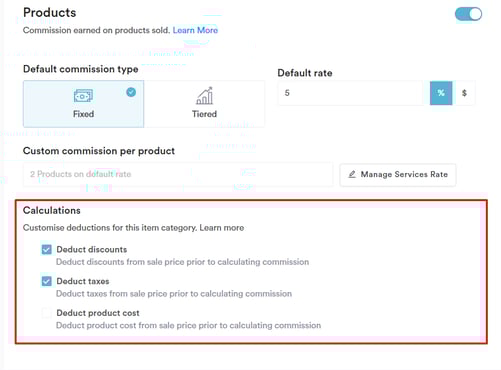Image resolution: width=501 pixels, height=370 pixels.
Task: Uncheck the Deduct discounts checkbox
Action: click(x=47, y=249)
